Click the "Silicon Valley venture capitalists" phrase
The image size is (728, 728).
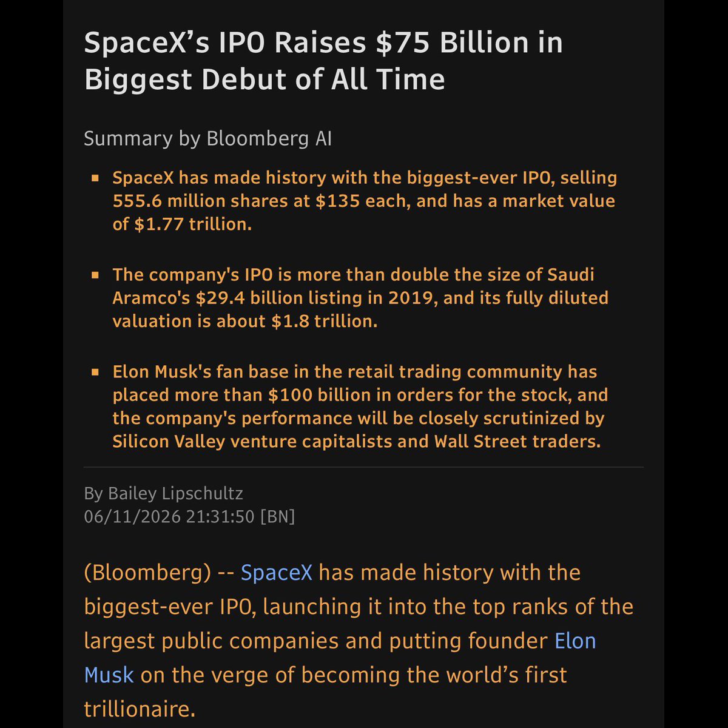tap(252, 442)
